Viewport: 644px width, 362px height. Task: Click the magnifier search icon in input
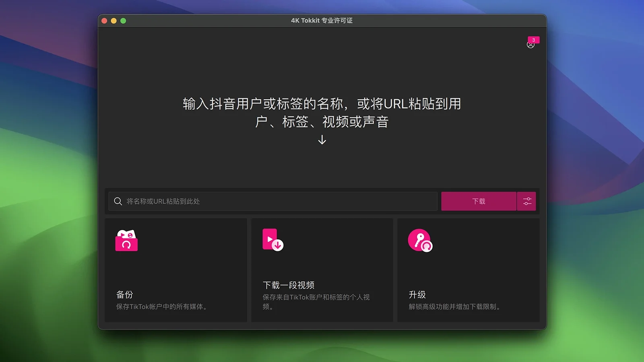(118, 201)
